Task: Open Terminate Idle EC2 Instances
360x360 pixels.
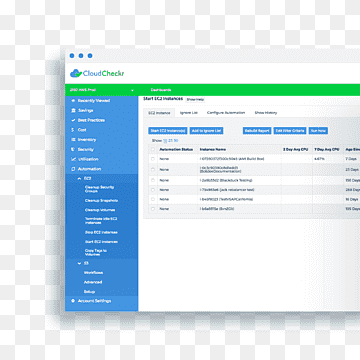Action: click(101, 220)
